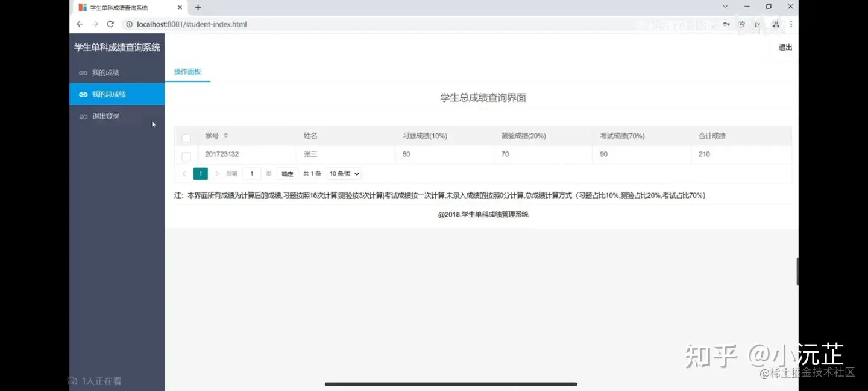Click the browser back arrow
Viewport: 868px width, 391px height.
(80, 24)
